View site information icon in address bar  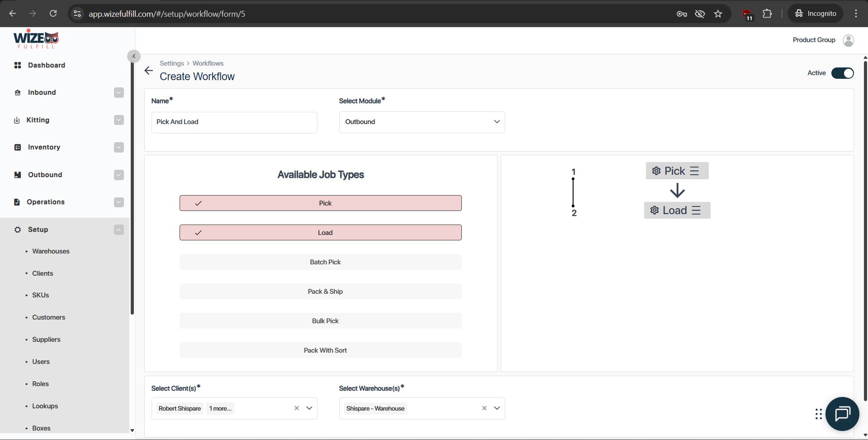77,14
